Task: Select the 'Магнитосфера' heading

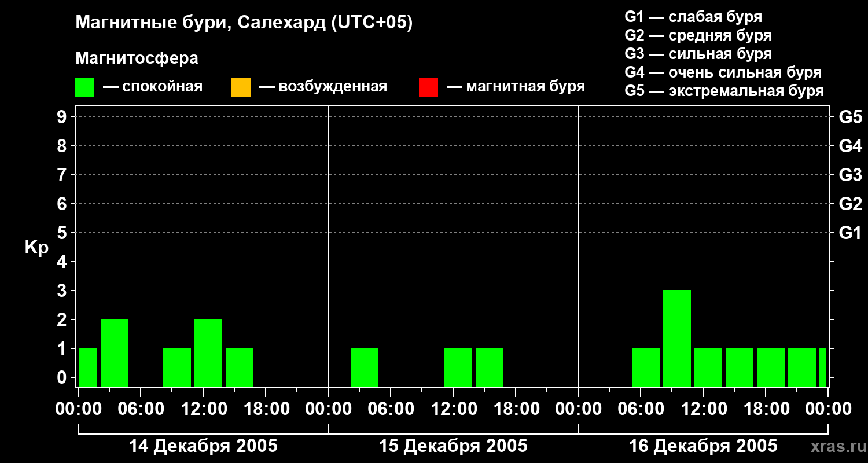Action: click(137, 58)
